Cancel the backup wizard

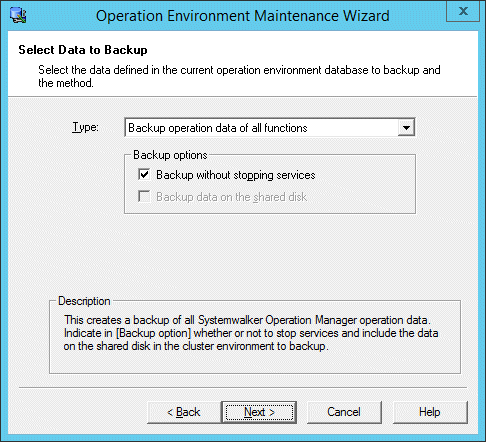point(344,412)
